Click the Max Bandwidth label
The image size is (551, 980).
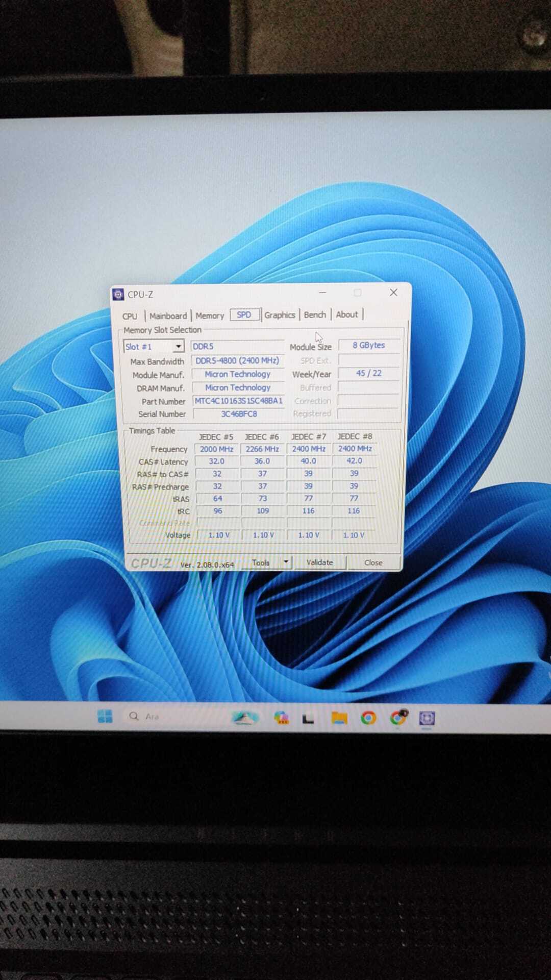(x=157, y=361)
